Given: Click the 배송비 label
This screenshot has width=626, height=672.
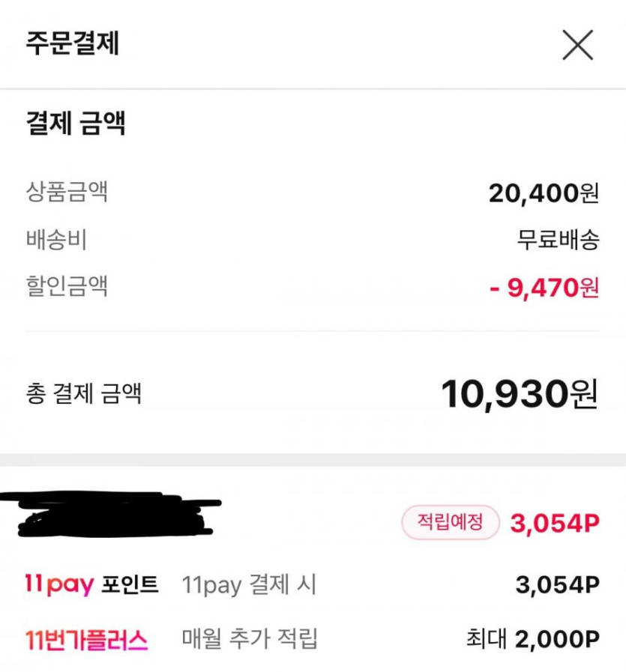Looking at the screenshot, I should pyautogui.click(x=56, y=240).
